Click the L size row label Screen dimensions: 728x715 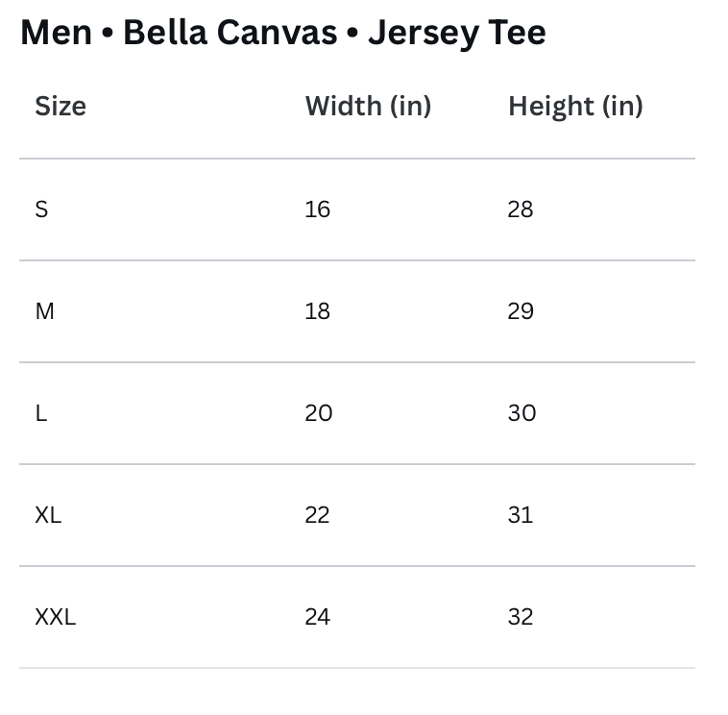click(41, 413)
